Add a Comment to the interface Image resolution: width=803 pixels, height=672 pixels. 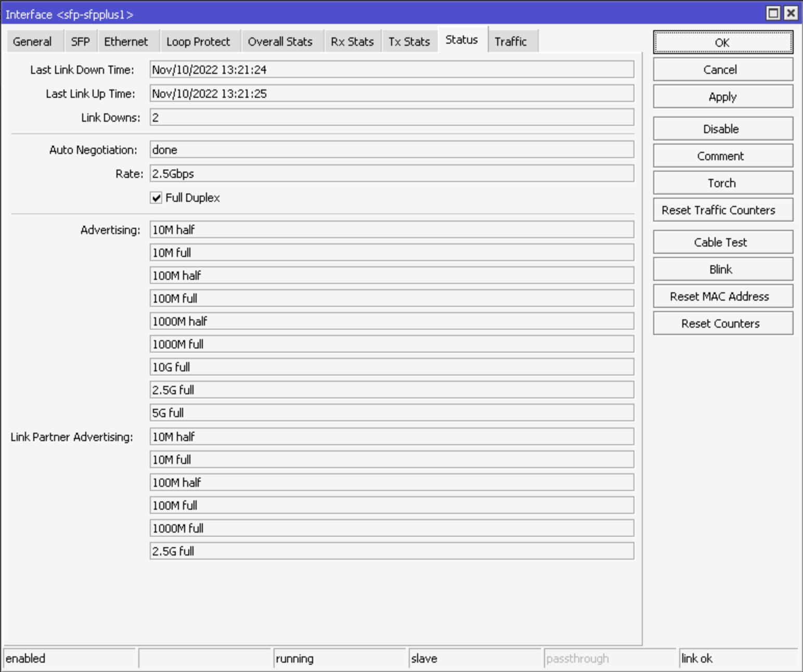click(x=723, y=156)
